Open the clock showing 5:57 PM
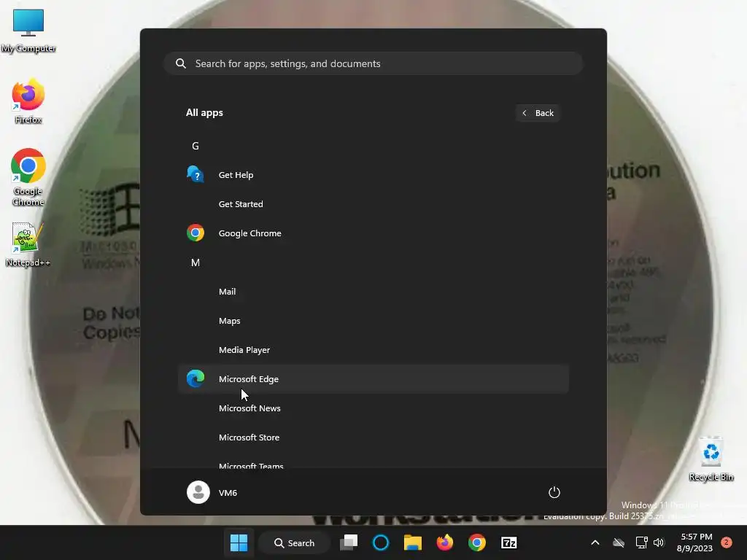747x560 pixels. [x=694, y=542]
